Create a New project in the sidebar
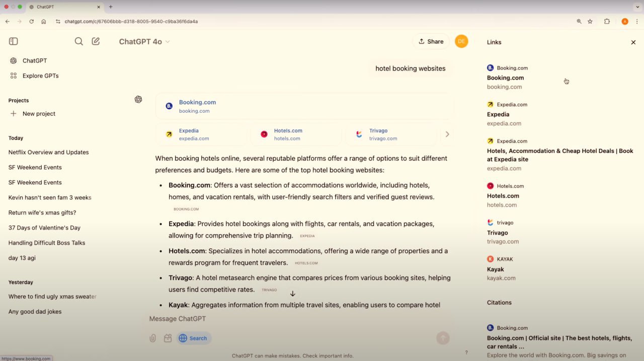This screenshot has width=644, height=361. point(39,114)
